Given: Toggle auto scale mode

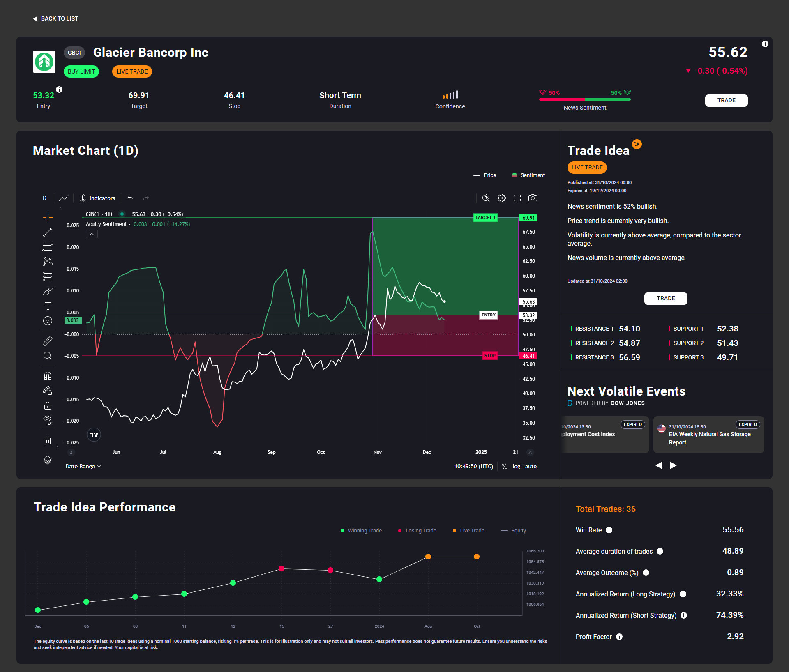Looking at the screenshot, I should click(x=531, y=466).
